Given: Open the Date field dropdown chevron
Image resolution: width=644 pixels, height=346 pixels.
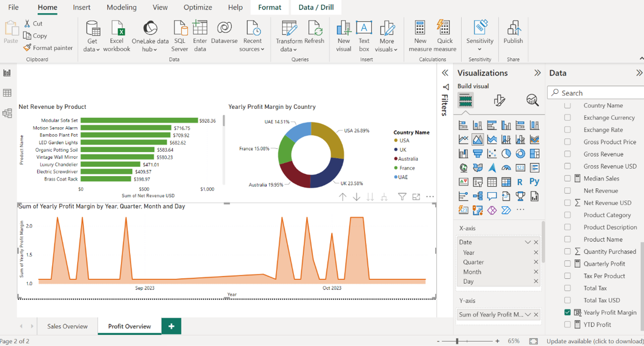Looking at the screenshot, I should pyautogui.click(x=528, y=242).
